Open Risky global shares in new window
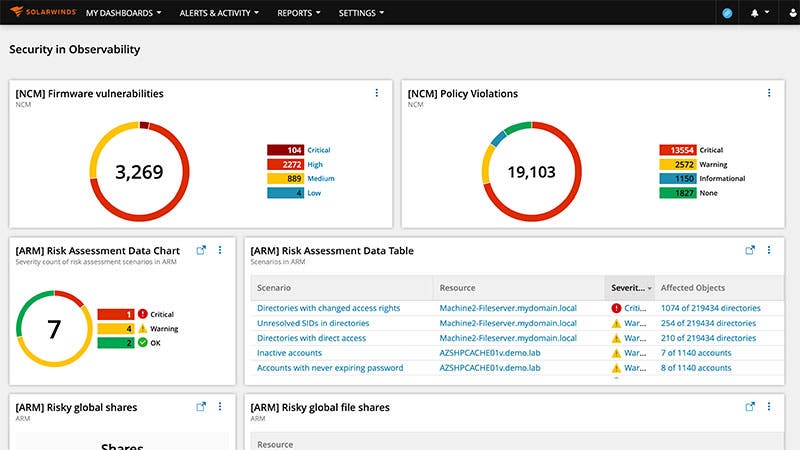The height and width of the screenshot is (450, 800). [x=201, y=407]
